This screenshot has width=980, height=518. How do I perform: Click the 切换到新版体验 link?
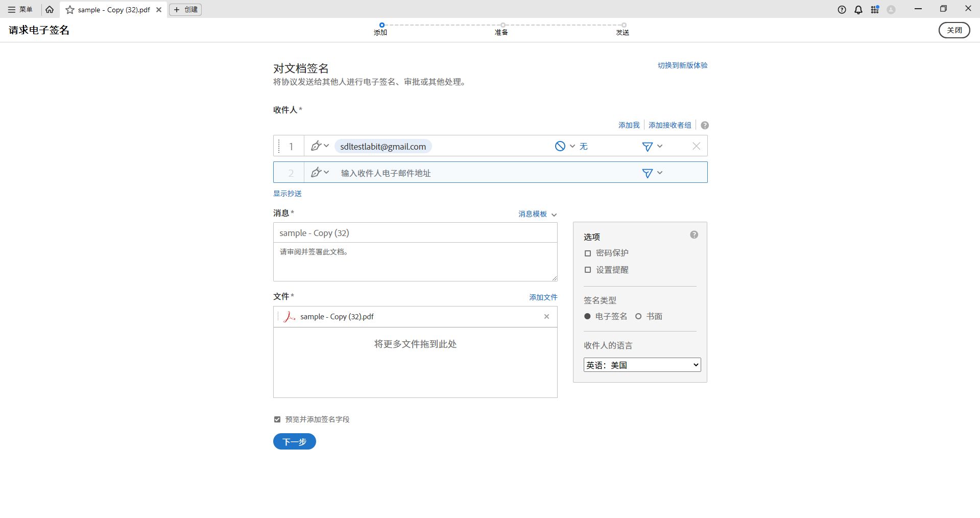(x=682, y=65)
